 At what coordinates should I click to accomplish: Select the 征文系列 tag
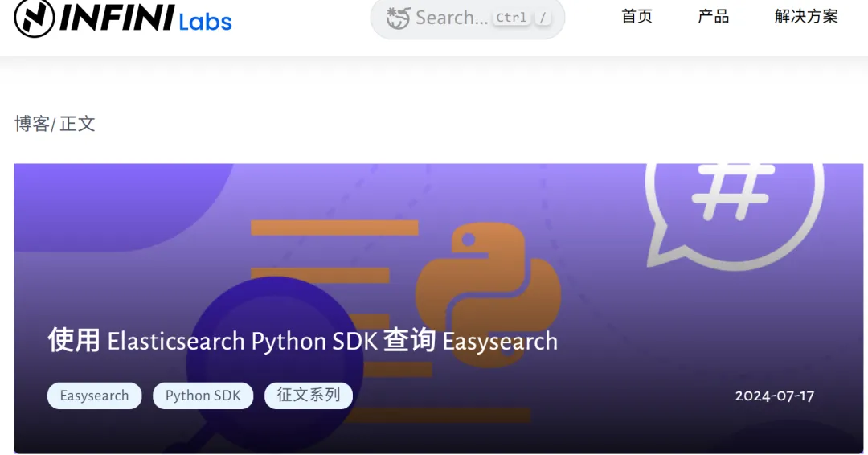coord(309,396)
